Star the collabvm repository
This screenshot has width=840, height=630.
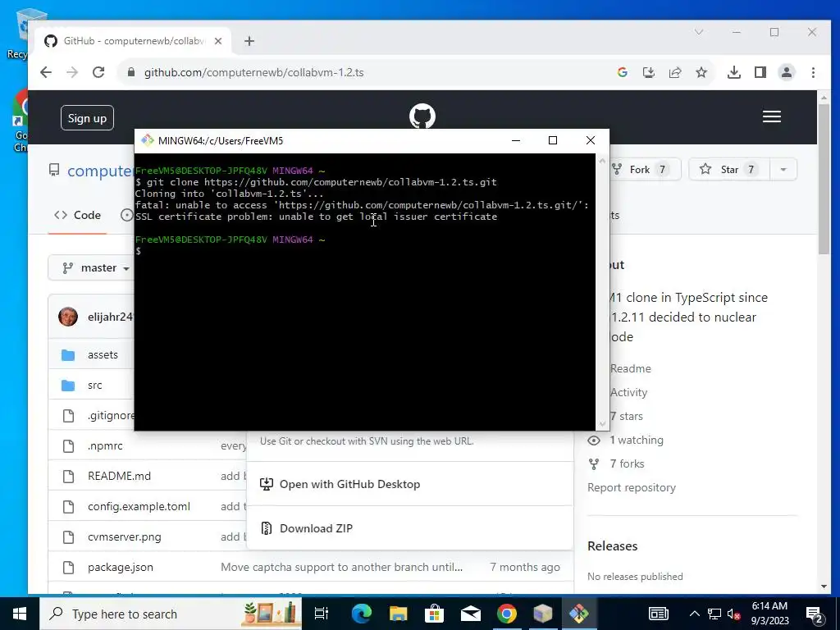coord(729,170)
